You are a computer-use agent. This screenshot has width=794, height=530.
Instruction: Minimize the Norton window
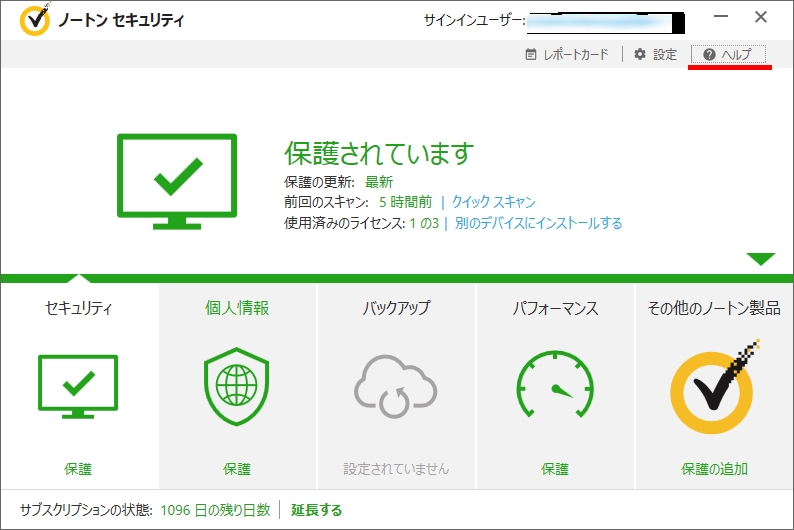721,17
